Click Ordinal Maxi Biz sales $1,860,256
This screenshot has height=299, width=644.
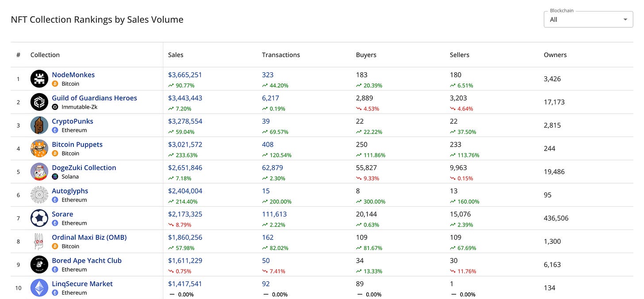185,237
